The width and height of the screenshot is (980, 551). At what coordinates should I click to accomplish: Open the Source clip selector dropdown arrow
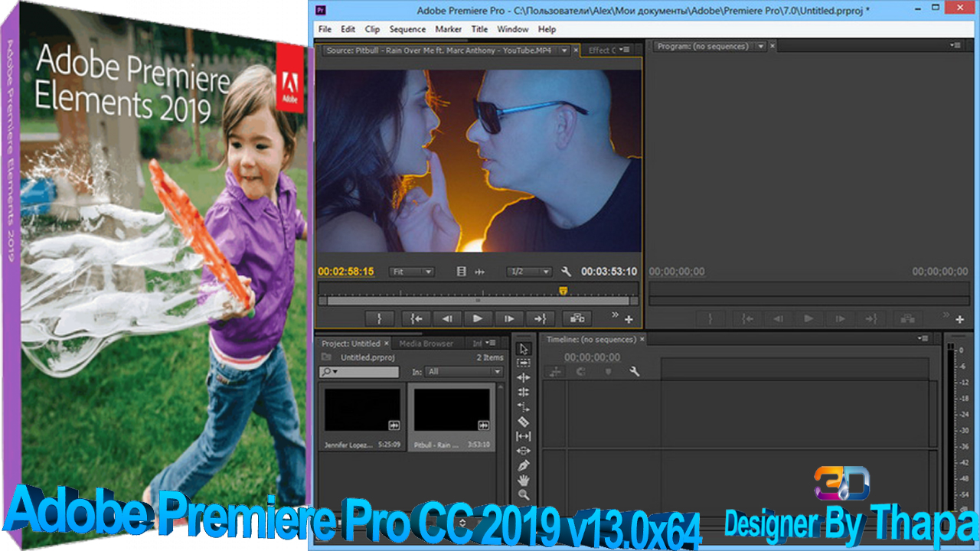(x=564, y=51)
